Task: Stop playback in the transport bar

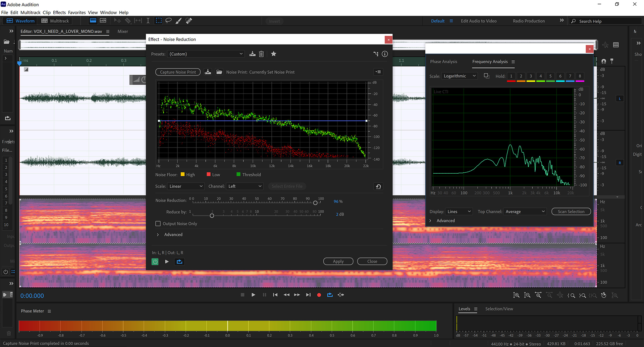Action: pos(243,295)
